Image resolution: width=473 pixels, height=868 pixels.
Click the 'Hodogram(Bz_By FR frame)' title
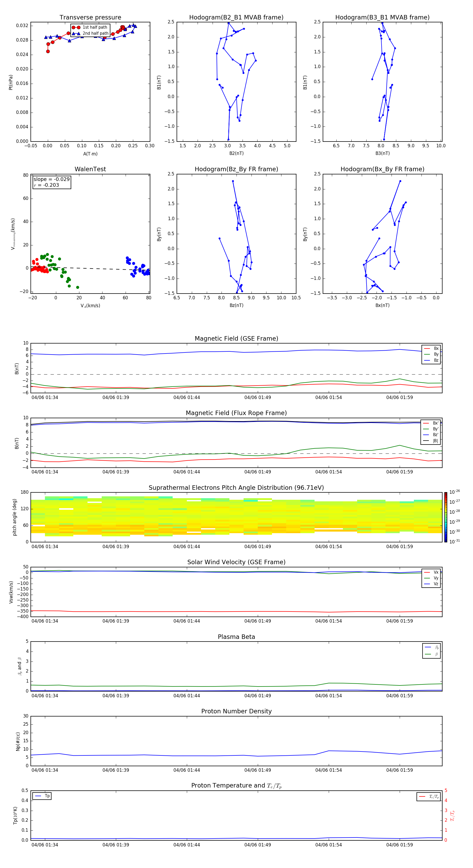point(236,169)
